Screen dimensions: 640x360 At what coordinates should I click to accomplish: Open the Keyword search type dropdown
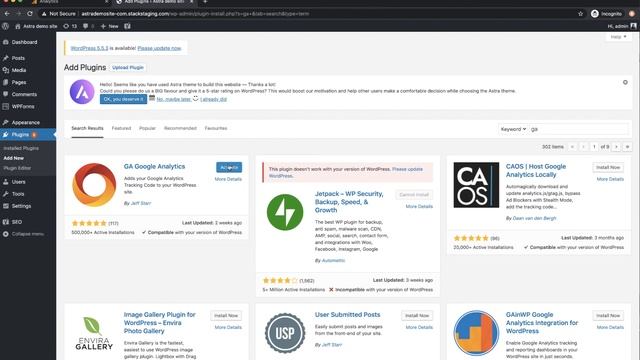[513, 129]
